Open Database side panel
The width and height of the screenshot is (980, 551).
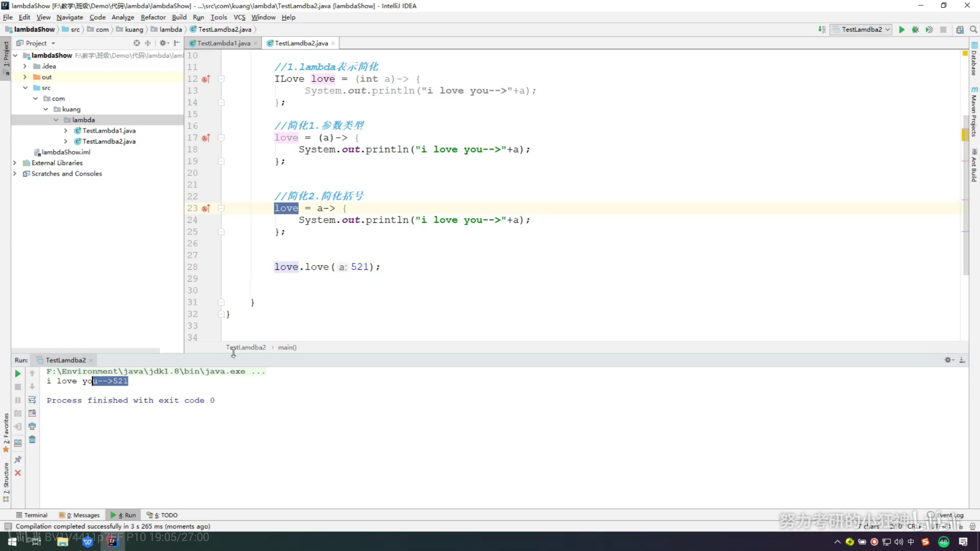(x=974, y=60)
